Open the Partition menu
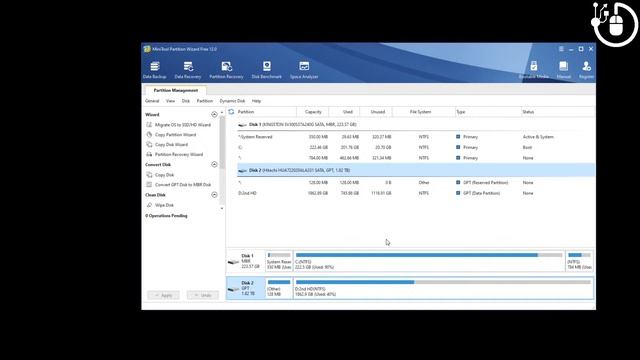This screenshot has height=360, width=640. (205, 101)
